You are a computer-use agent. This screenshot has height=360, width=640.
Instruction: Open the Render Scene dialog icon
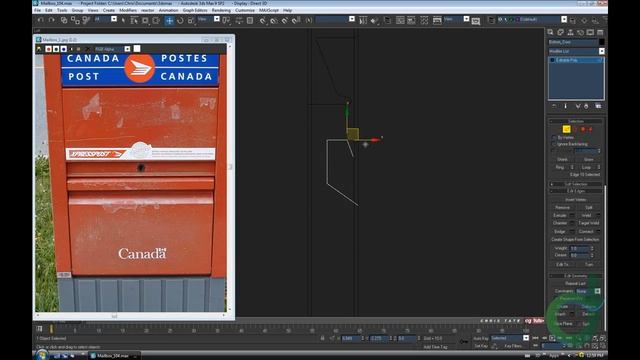click(x=437, y=20)
